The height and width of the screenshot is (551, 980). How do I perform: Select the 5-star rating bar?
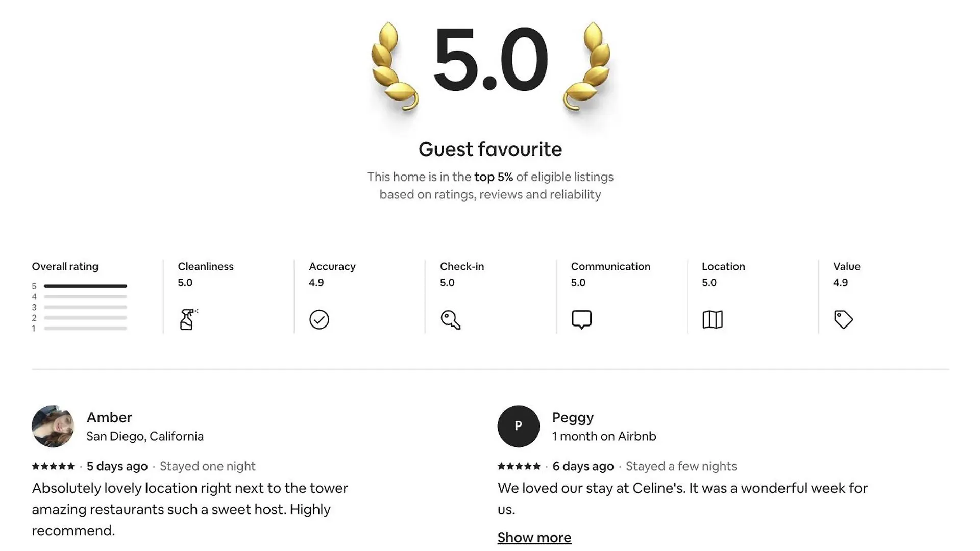click(x=85, y=286)
